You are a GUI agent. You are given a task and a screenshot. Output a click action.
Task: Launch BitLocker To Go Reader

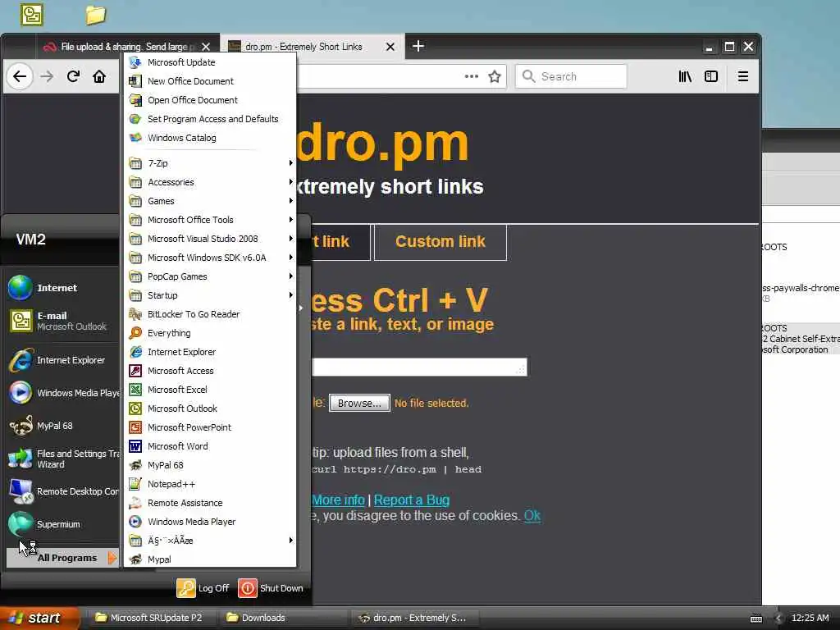(x=210, y=314)
